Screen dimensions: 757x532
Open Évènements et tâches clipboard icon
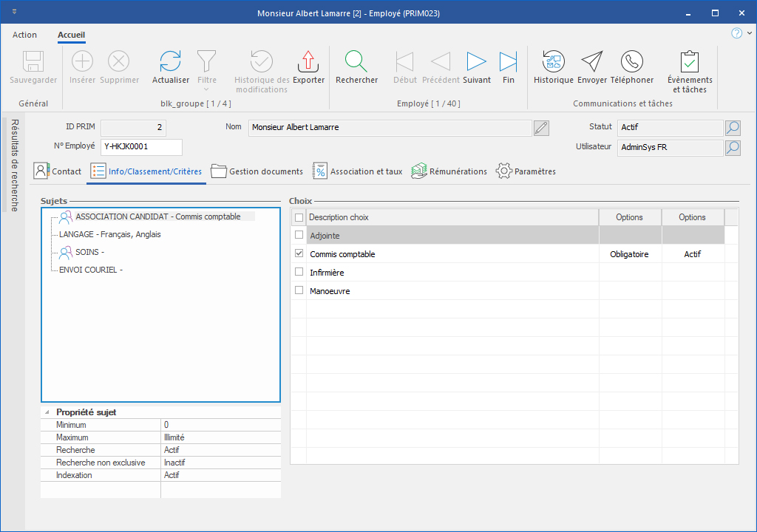pos(689,61)
